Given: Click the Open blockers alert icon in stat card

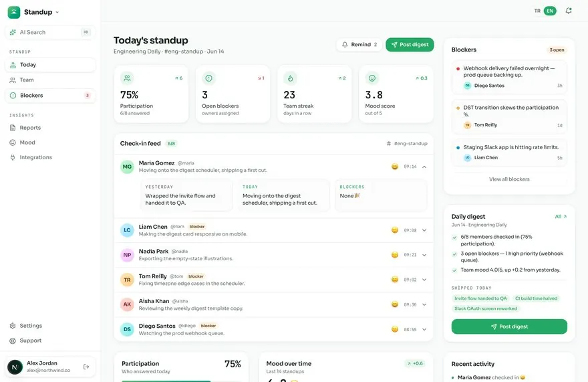Looking at the screenshot, I should coord(209,78).
